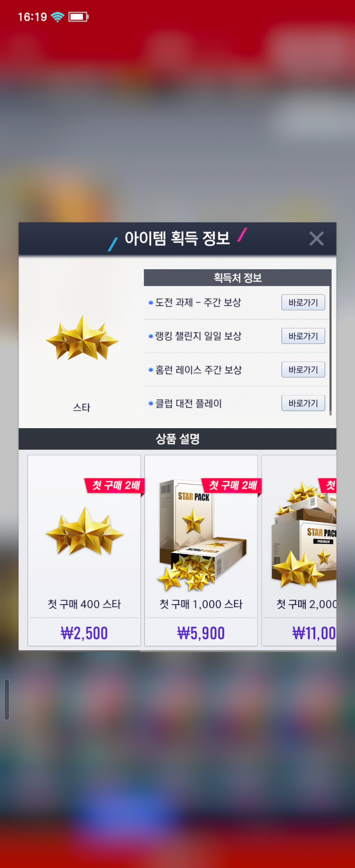Select the Star Pack 1,000 스타 box image

pos(202,536)
